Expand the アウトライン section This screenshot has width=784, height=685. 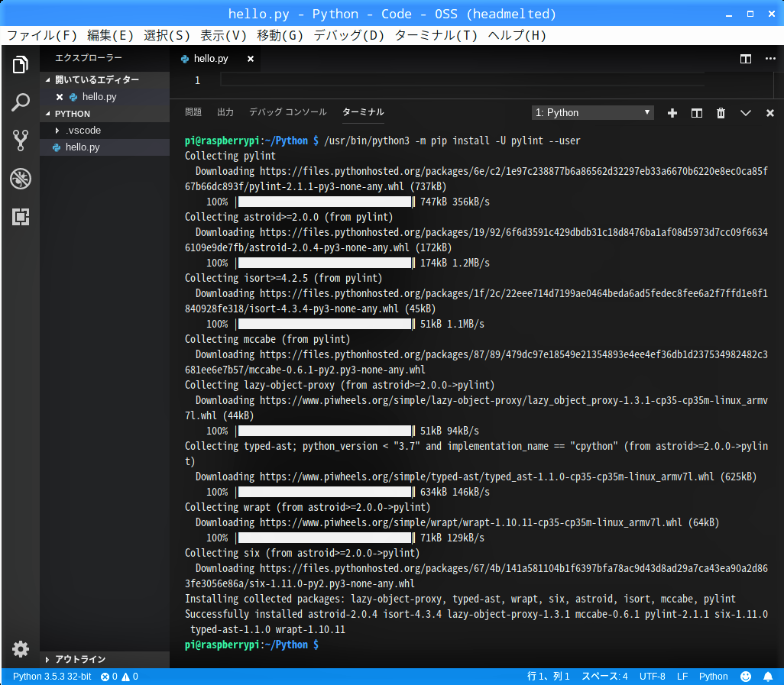(x=105, y=659)
